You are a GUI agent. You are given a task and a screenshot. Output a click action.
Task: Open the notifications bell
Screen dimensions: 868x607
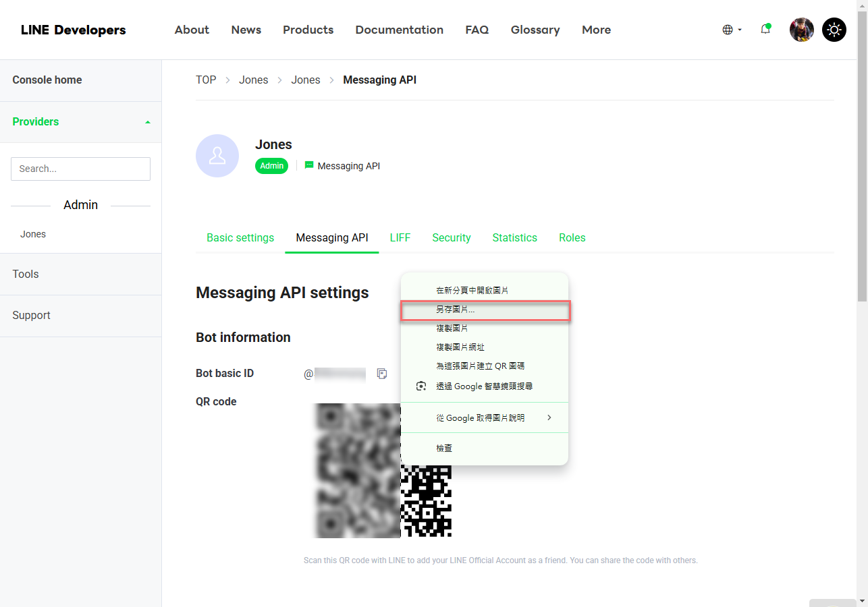[x=765, y=29]
